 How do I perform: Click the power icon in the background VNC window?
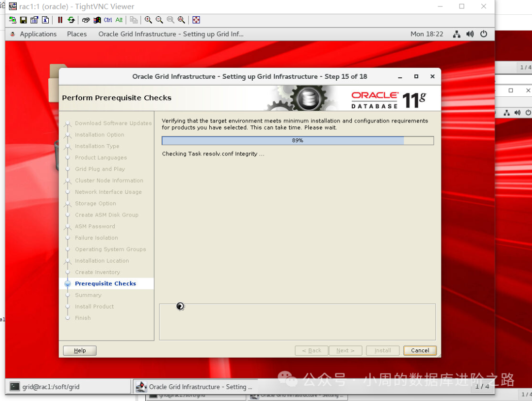pos(528,113)
